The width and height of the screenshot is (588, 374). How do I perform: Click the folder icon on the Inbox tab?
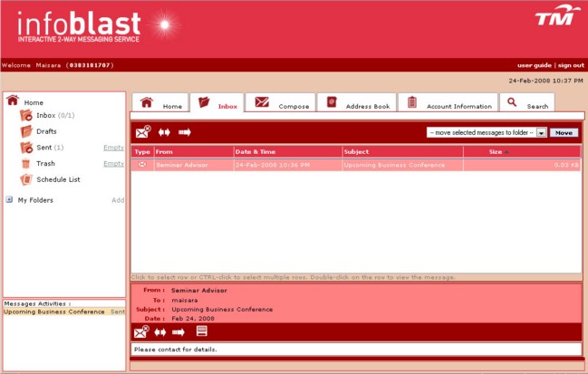click(204, 102)
